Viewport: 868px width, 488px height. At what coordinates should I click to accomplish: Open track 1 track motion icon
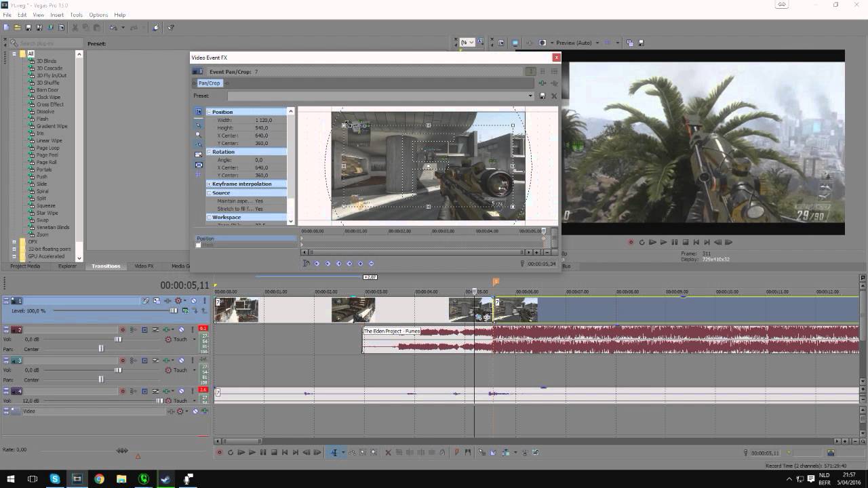coord(146,301)
